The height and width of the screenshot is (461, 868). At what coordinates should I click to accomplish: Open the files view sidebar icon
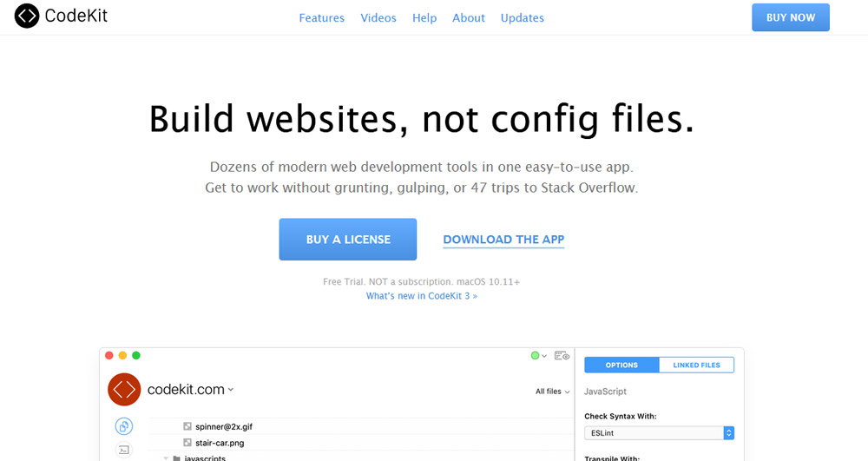click(124, 426)
